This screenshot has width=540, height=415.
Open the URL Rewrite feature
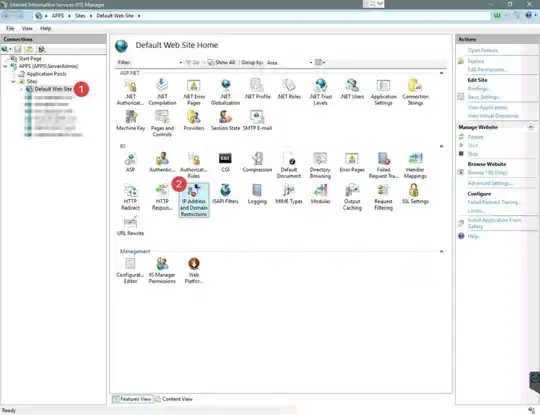pos(130,226)
